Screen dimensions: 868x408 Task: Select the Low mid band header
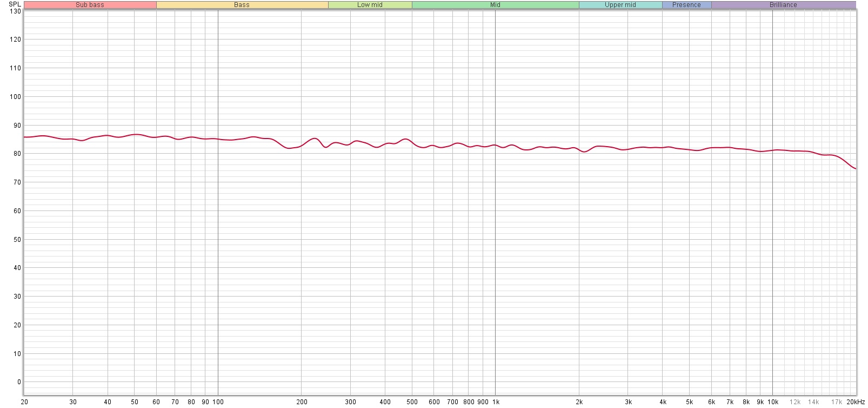(x=370, y=5)
